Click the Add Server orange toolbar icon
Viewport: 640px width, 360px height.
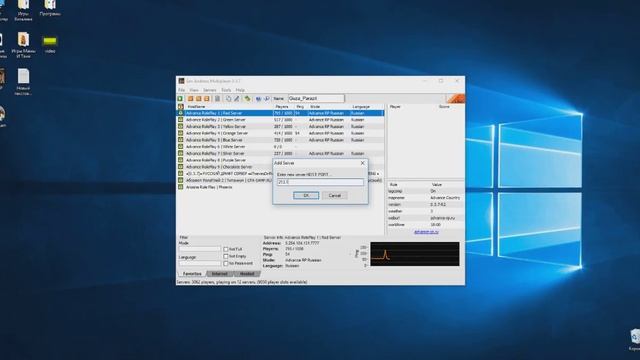point(190,98)
